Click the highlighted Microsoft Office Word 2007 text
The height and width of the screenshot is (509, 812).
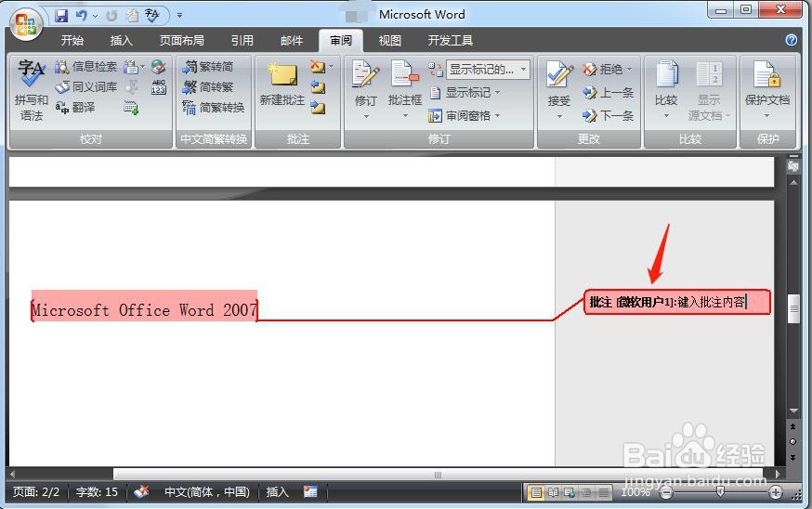click(x=145, y=309)
